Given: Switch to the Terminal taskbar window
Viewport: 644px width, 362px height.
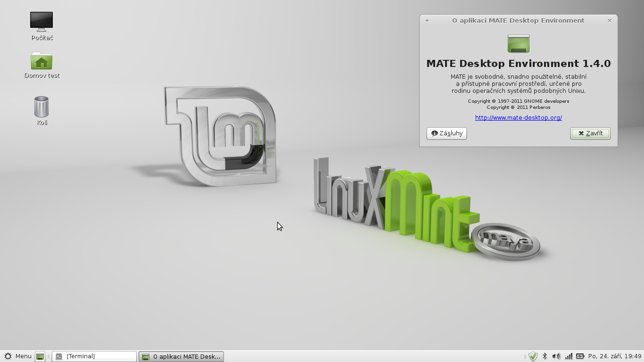Looking at the screenshot, I should point(94,356).
